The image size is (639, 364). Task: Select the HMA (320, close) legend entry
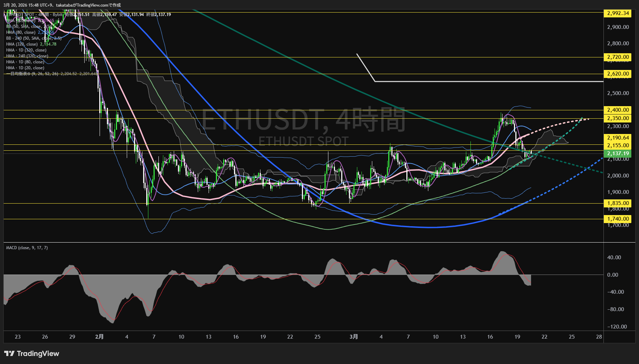22,44
